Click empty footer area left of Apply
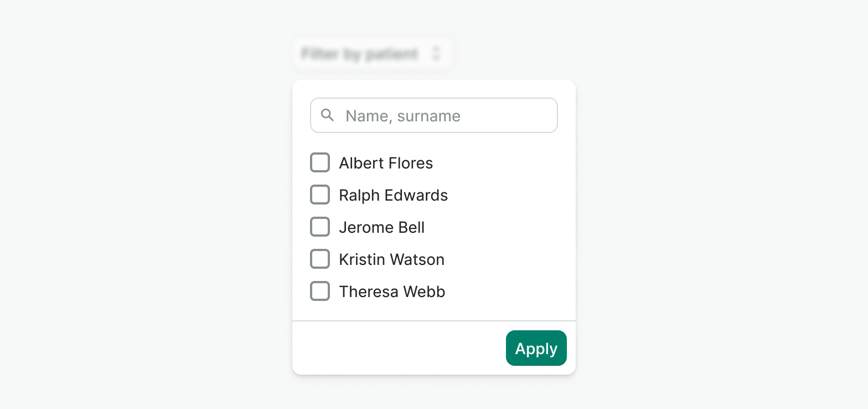Screen dimensions: 868x409 (387, 348)
